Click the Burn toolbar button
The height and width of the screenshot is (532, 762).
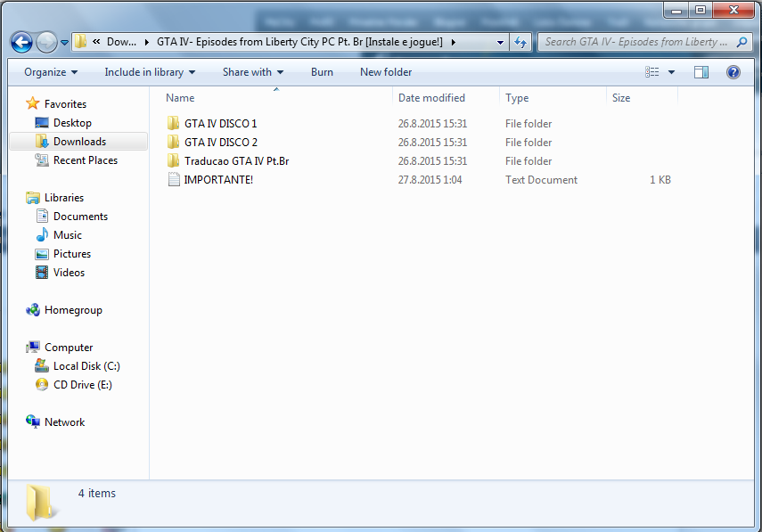coord(322,72)
